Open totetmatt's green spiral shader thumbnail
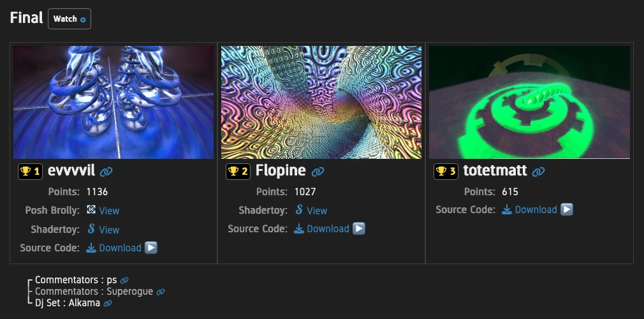644x319 pixels. tap(529, 102)
